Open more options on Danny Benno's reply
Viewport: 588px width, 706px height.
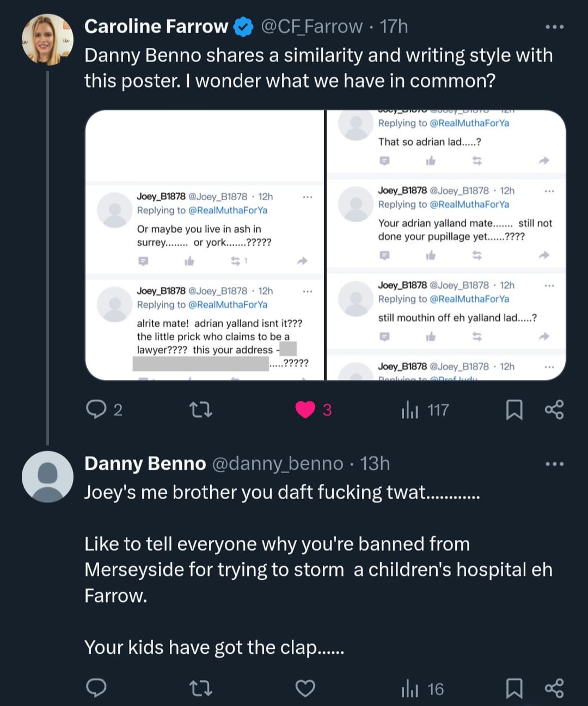(554, 464)
